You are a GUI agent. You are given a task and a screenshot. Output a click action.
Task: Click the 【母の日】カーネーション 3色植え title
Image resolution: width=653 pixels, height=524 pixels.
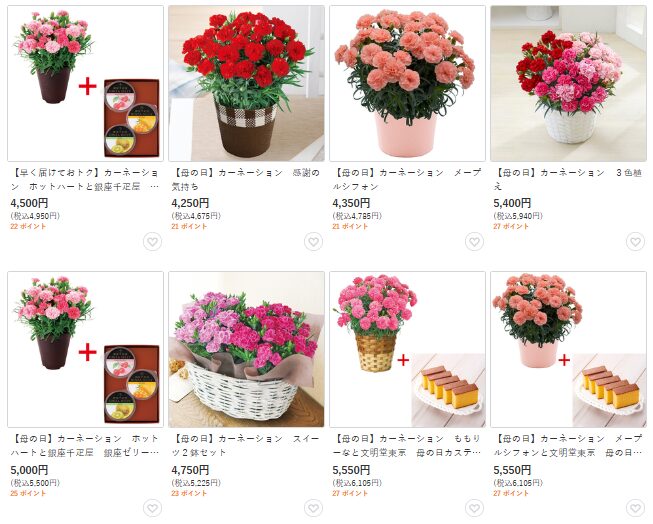[568, 180]
